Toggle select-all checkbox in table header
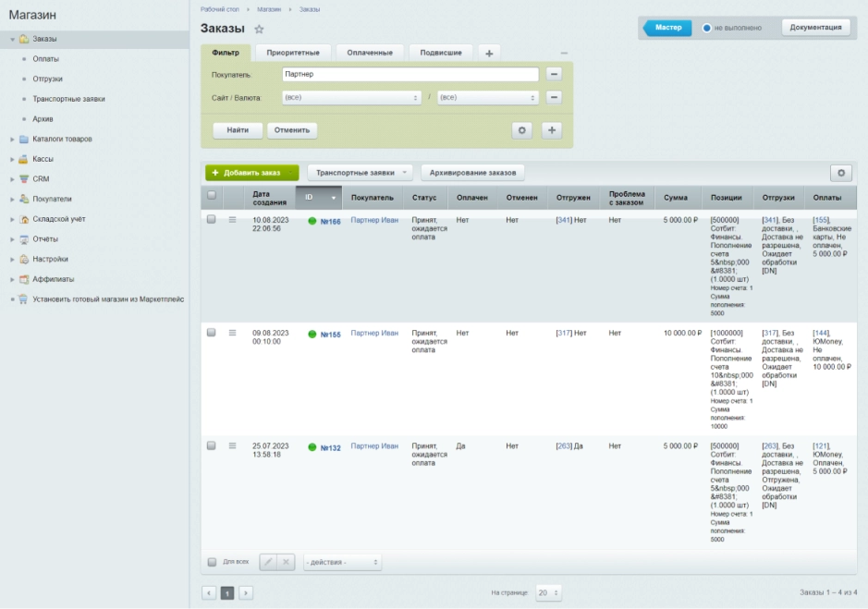Screen dimensions: 868x609 tap(212, 195)
